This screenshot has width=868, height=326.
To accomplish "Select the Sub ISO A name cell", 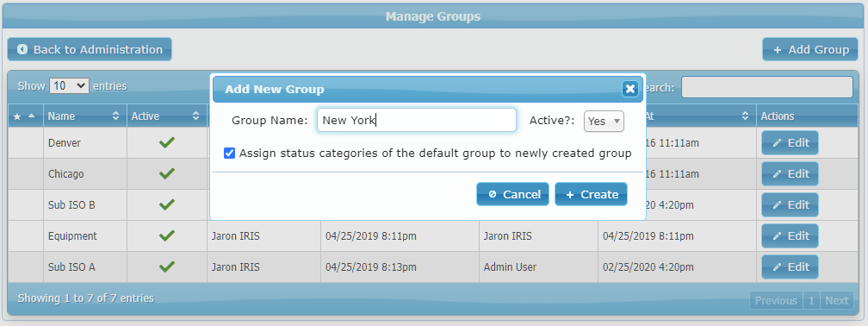I will (85, 267).
